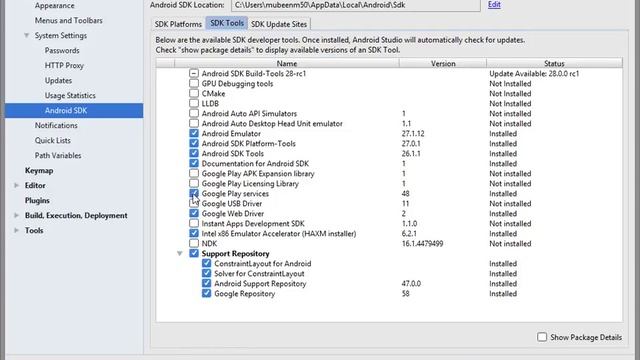This screenshot has height=360, width=640.
Task: Click version 47.0.0 of Android Support Repository
Action: (411, 283)
